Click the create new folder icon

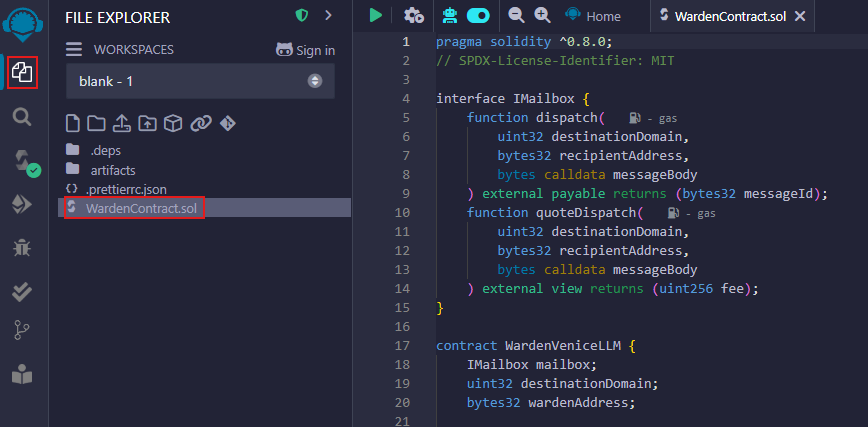click(x=96, y=123)
